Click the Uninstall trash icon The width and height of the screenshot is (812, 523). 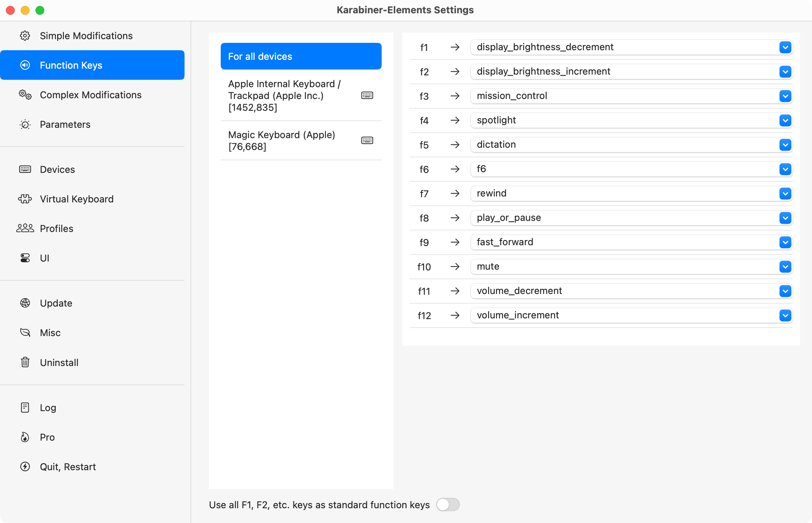click(25, 362)
